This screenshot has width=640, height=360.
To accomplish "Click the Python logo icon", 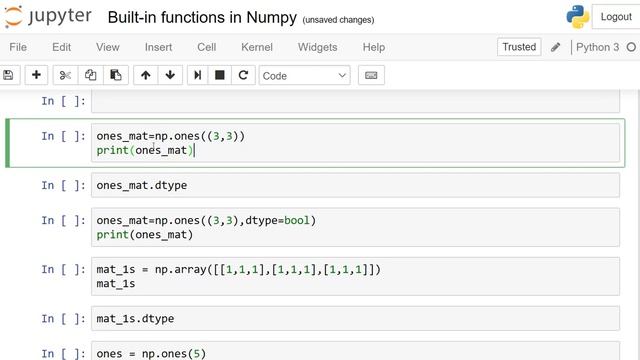I will coord(578,17).
